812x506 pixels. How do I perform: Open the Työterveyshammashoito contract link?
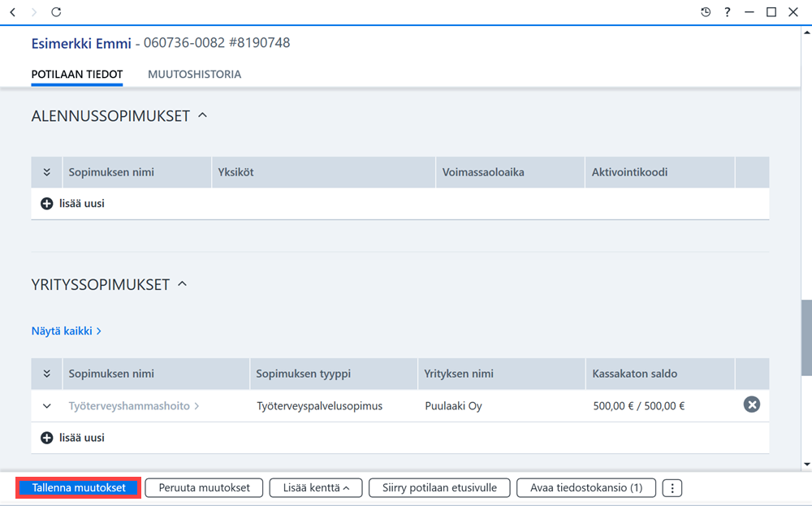(134, 406)
